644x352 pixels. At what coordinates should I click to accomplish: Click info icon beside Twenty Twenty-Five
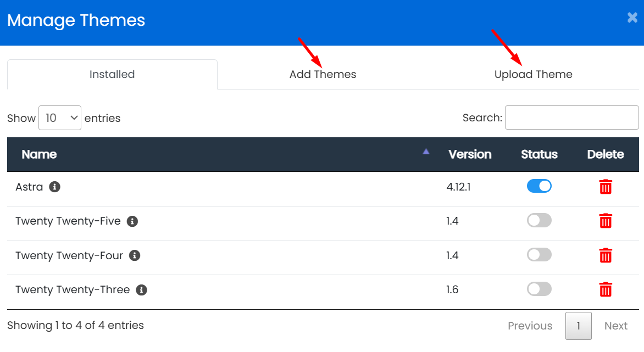click(132, 221)
